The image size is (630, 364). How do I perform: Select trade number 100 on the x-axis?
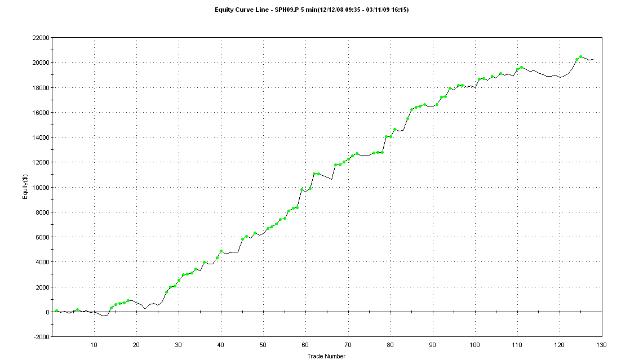[x=474, y=345]
